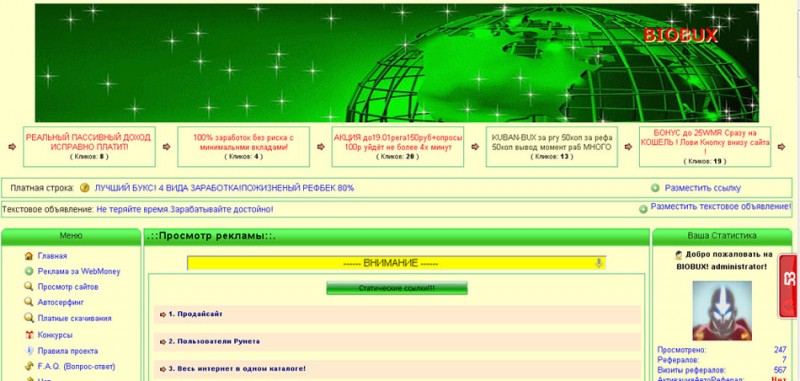
Task: Open the ЛУЧШИЙ БУКС paid line link
Action: pos(224,188)
